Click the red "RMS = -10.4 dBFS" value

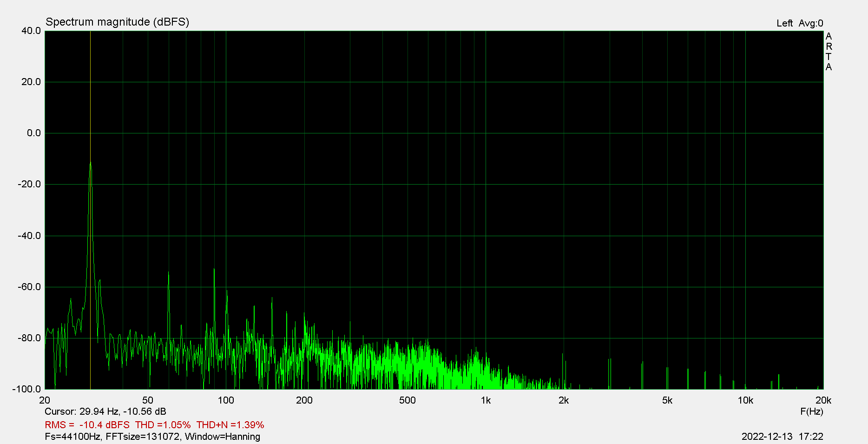[x=87, y=425]
